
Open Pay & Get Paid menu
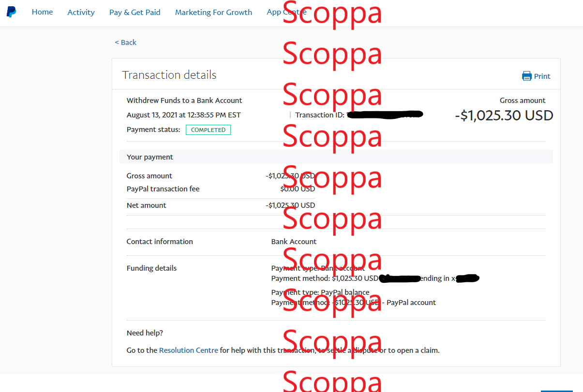[x=135, y=13]
